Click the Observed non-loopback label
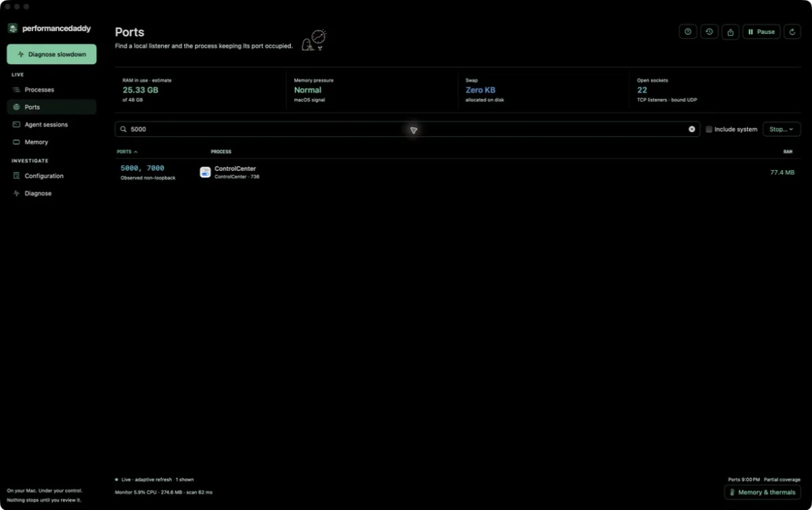The image size is (812, 510). [x=148, y=178]
